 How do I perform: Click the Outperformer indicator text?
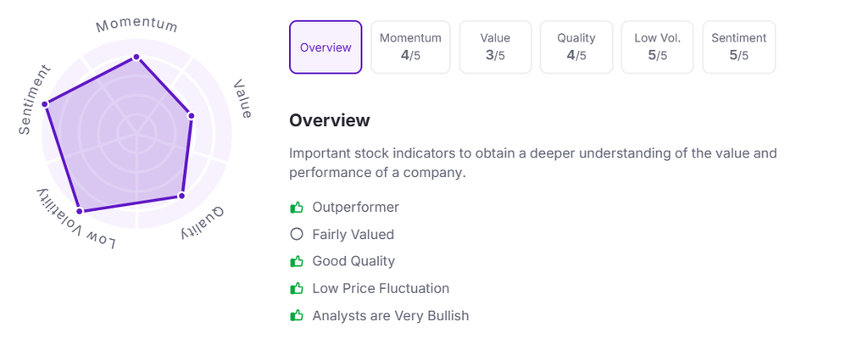point(355,208)
